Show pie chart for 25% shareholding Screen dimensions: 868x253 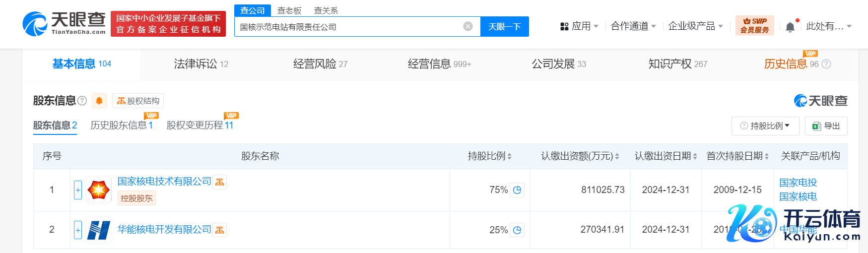517,230
